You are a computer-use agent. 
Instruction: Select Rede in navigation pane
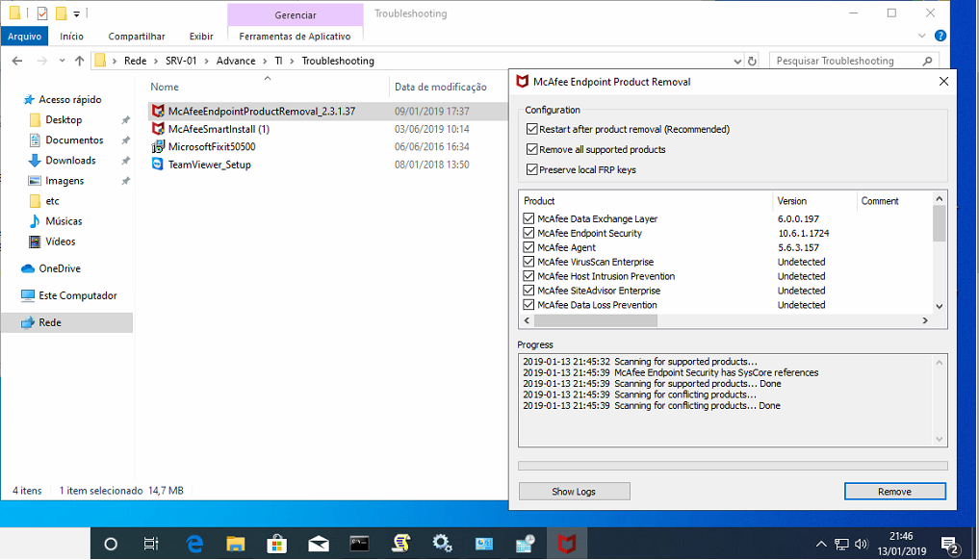click(x=66, y=322)
